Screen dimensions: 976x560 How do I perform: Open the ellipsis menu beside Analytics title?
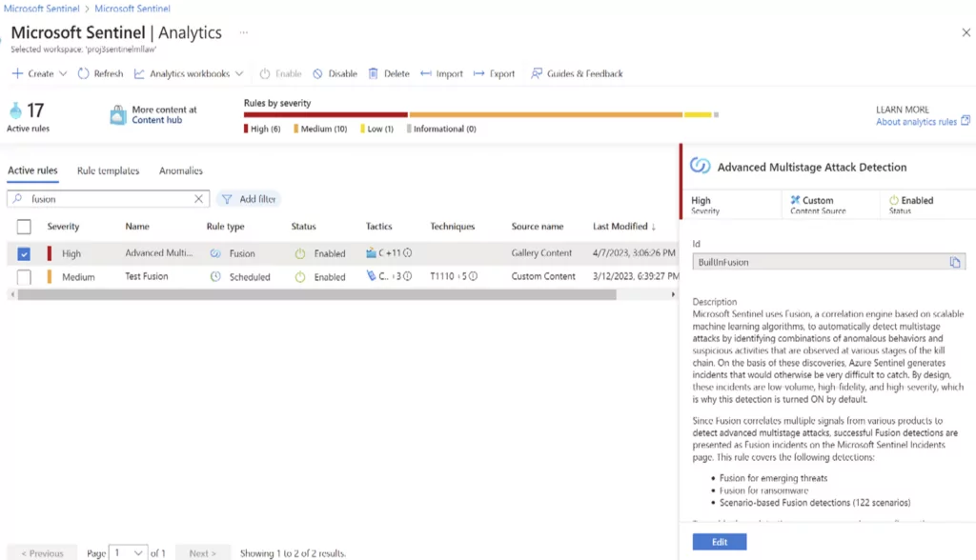point(243,32)
